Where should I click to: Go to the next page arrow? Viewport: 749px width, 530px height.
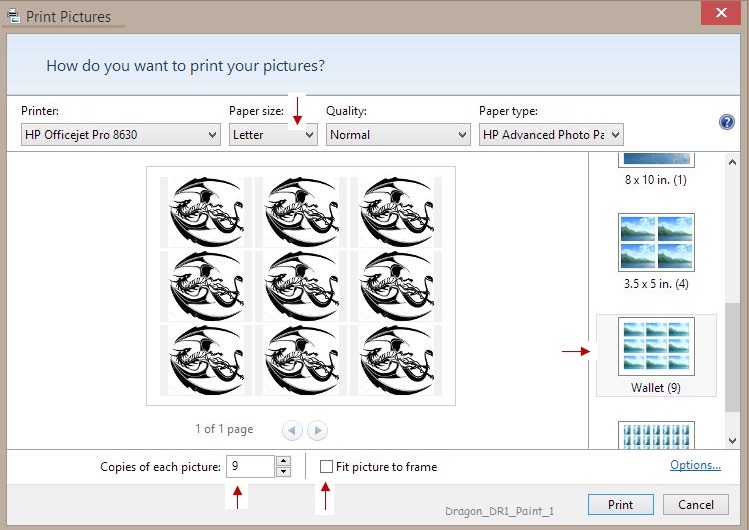(x=317, y=430)
